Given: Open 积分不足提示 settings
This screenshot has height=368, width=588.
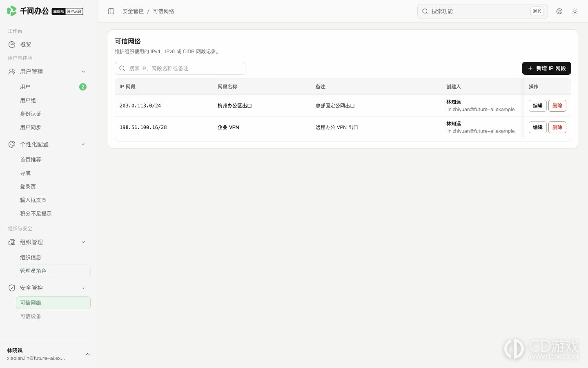Looking at the screenshot, I should tap(53, 213).
